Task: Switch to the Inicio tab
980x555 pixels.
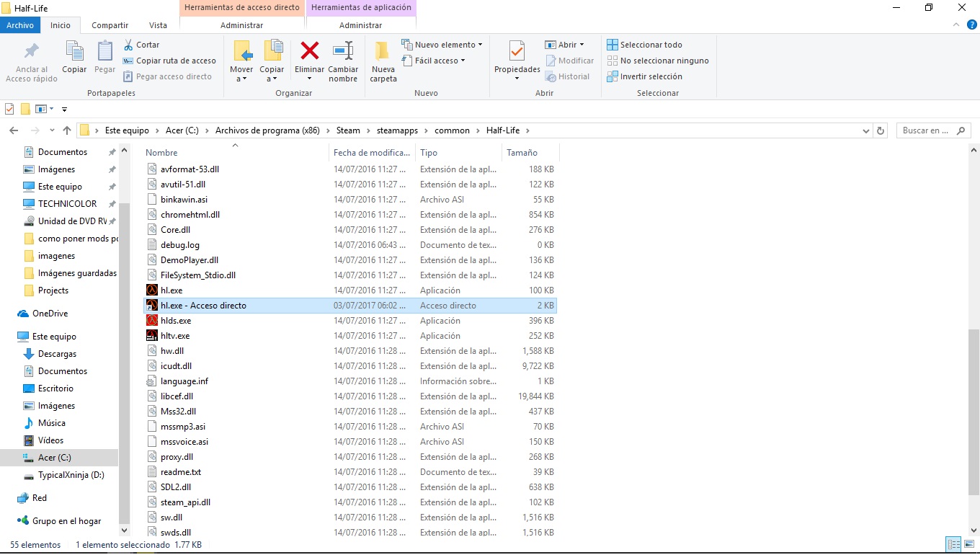Action: click(61, 25)
